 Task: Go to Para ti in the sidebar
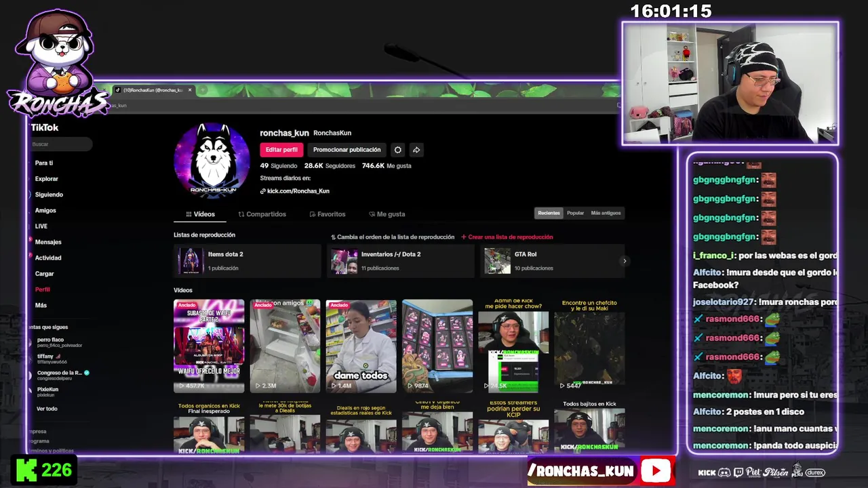(x=44, y=163)
